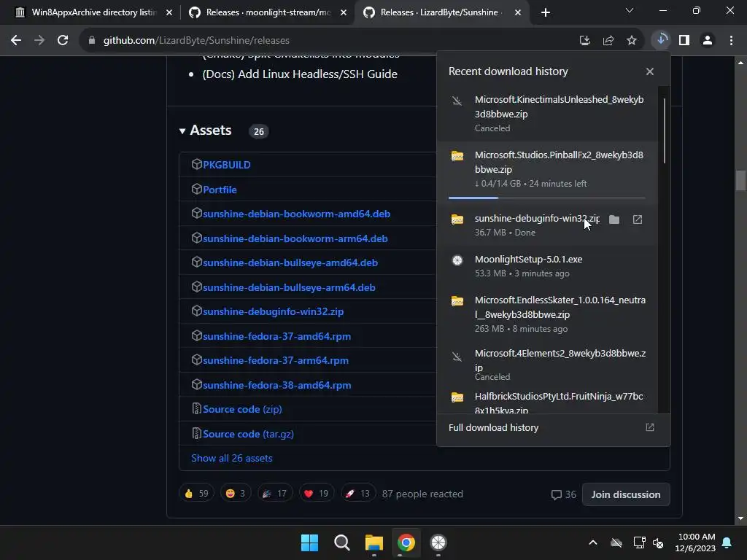The height and width of the screenshot is (560, 747).
Task: Download the Portfile asset
Action: [220, 190]
